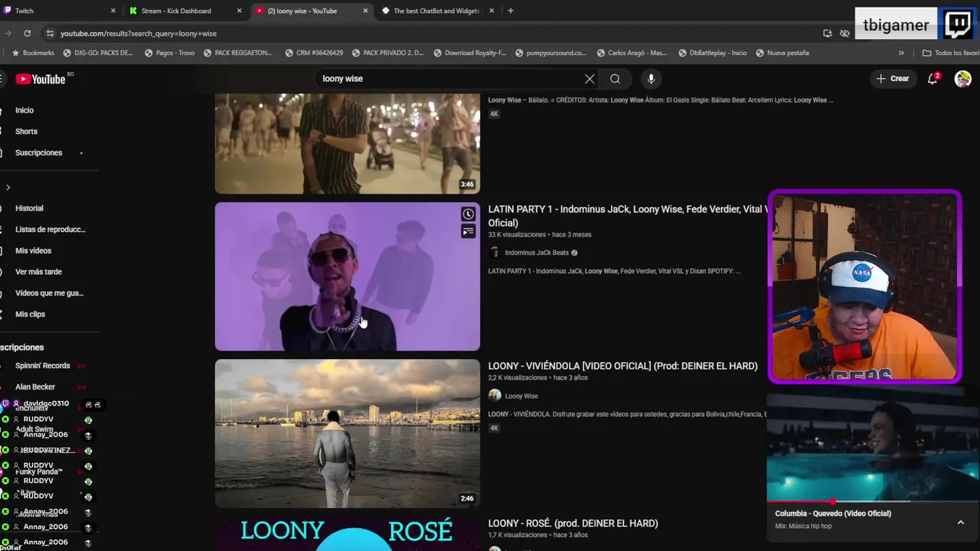
Task: Click the site information icon in the address bar
Action: [x=50, y=34]
